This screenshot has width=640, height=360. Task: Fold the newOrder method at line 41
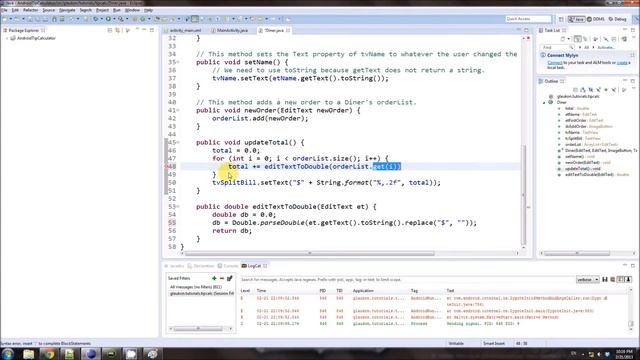178,111
